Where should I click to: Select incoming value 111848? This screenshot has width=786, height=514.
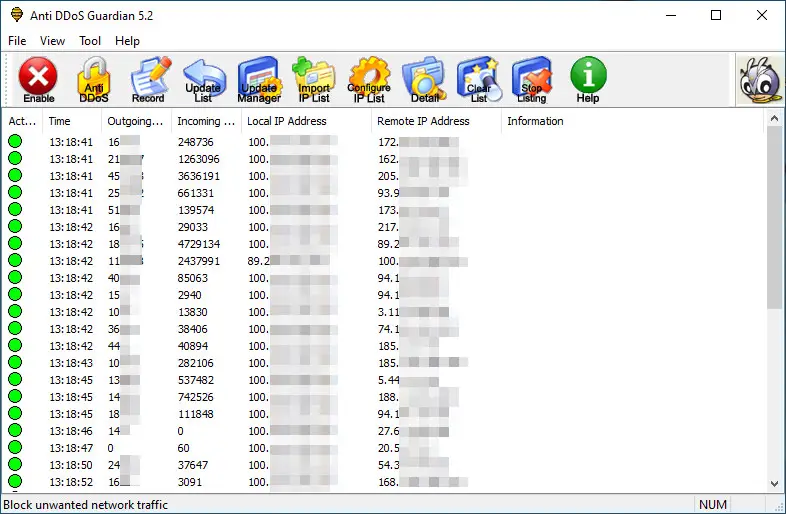click(195, 414)
